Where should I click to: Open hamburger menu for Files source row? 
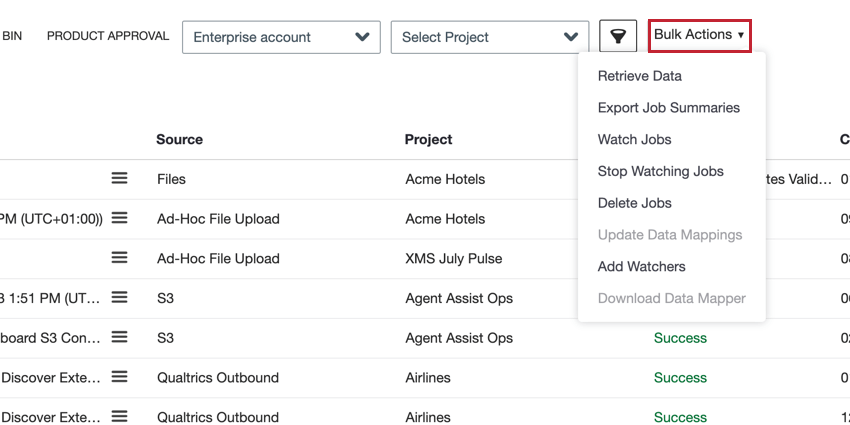pyautogui.click(x=119, y=178)
